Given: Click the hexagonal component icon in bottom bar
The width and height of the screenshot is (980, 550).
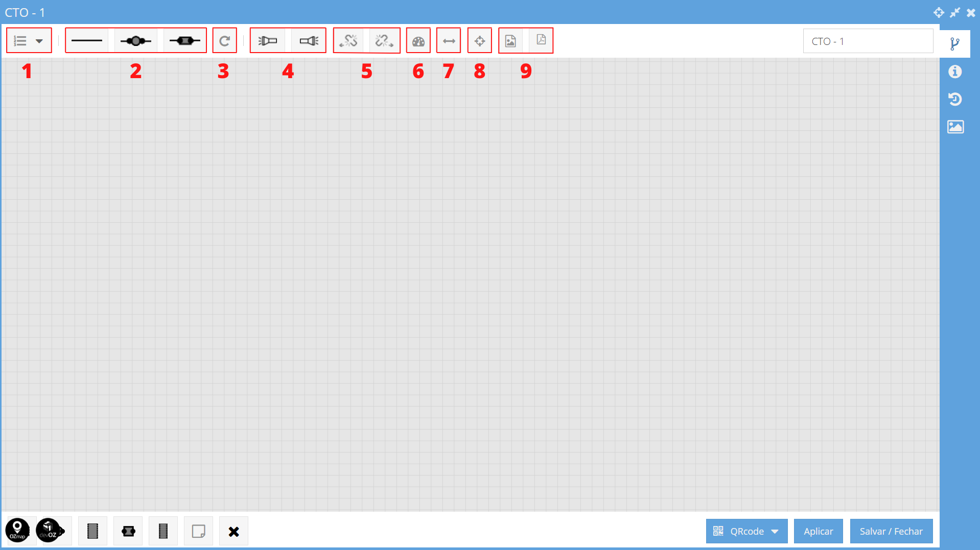Looking at the screenshot, I should click(x=128, y=531).
